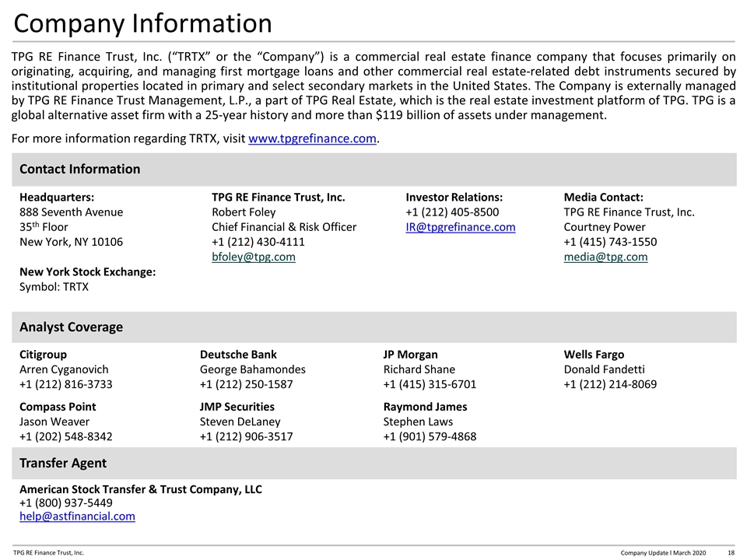The height and width of the screenshot is (560, 747).
Task: Select phone number +1 (212) 430-4111
Action: point(258,242)
